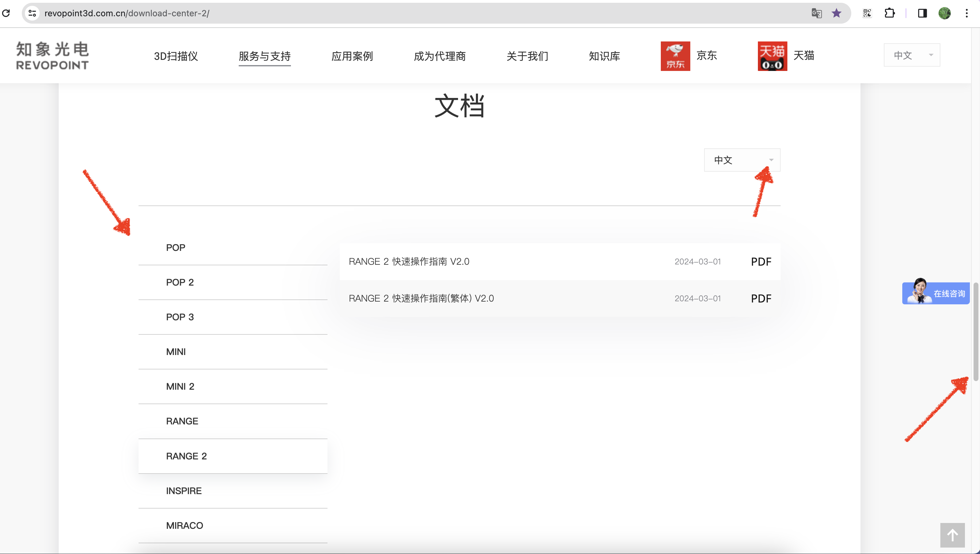Open the Extensions puzzle icon
The width and height of the screenshot is (980, 554).
[x=889, y=13]
